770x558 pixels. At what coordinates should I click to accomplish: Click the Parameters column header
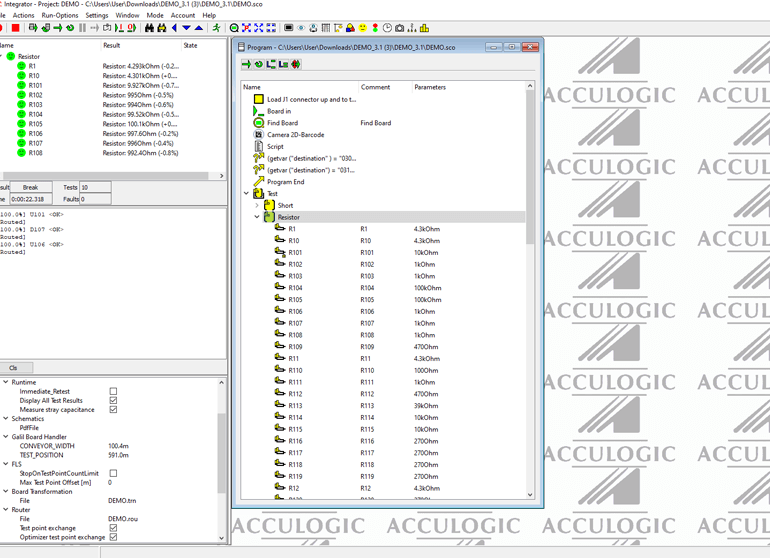pos(468,87)
